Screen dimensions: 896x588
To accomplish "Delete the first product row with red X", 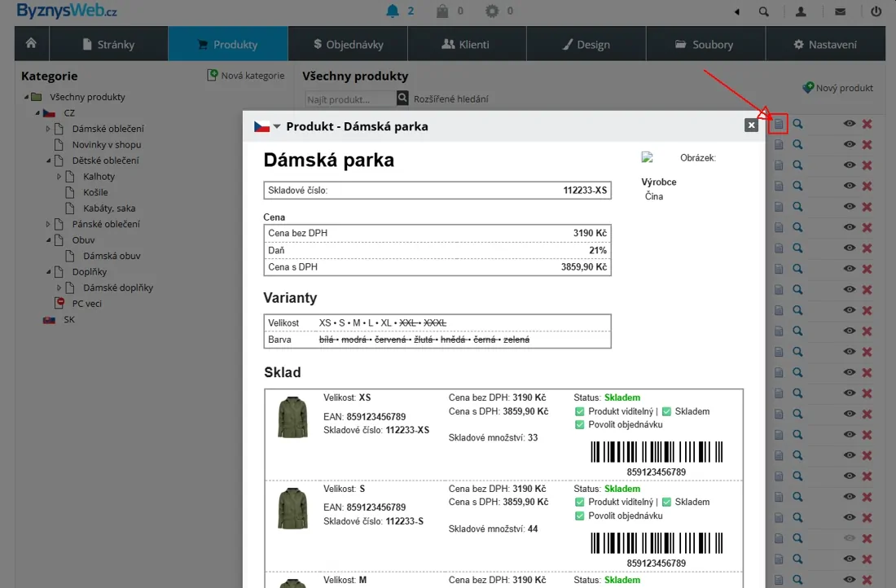I will click(867, 124).
